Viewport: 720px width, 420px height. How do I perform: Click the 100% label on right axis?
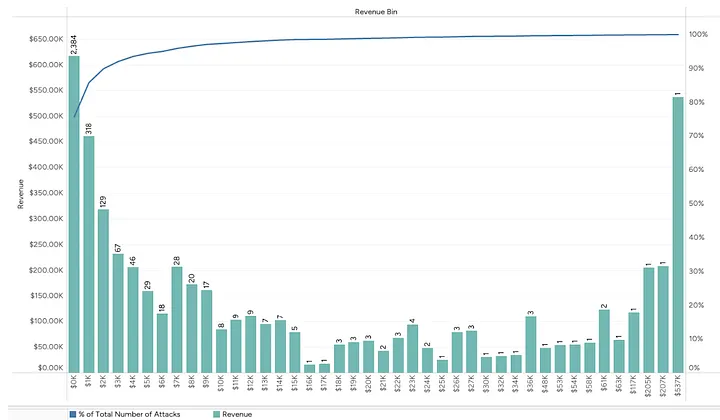pyautogui.click(x=698, y=35)
